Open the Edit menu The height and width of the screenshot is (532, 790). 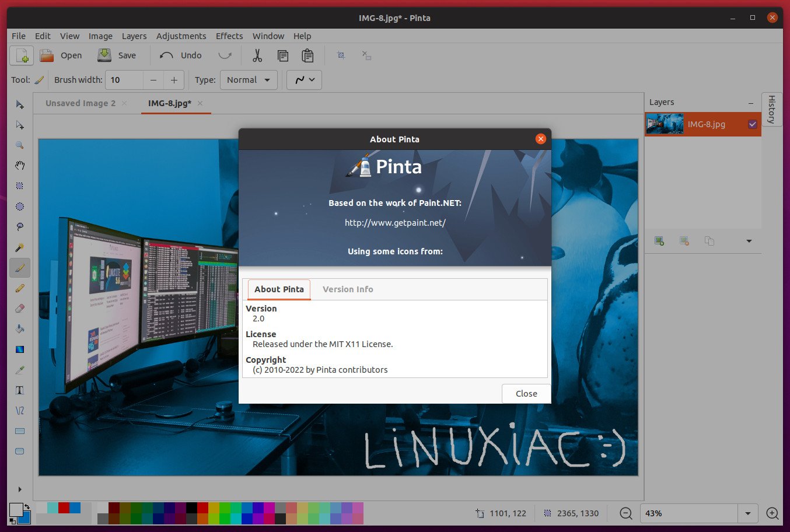(x=43, y=36)
